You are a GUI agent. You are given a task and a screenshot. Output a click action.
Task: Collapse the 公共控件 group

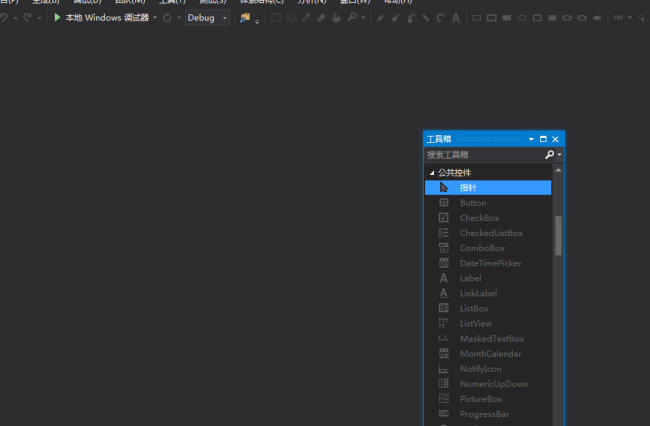(432, 173)
